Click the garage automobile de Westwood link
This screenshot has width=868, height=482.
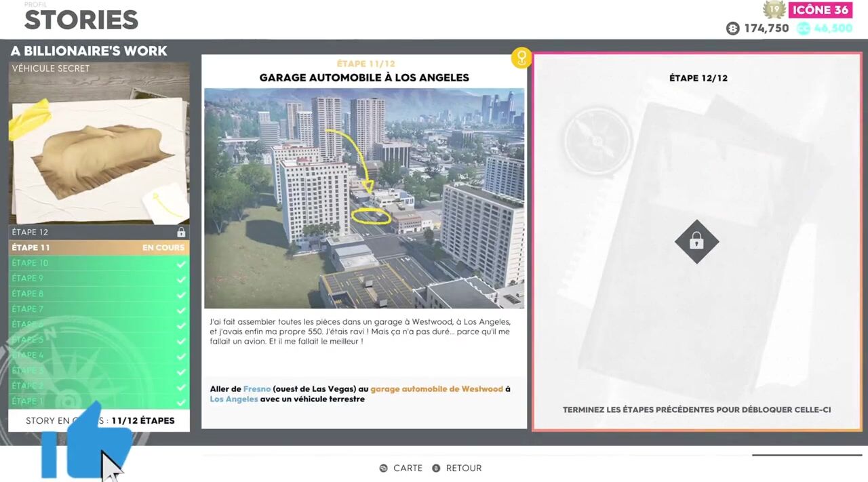[437, 389]
